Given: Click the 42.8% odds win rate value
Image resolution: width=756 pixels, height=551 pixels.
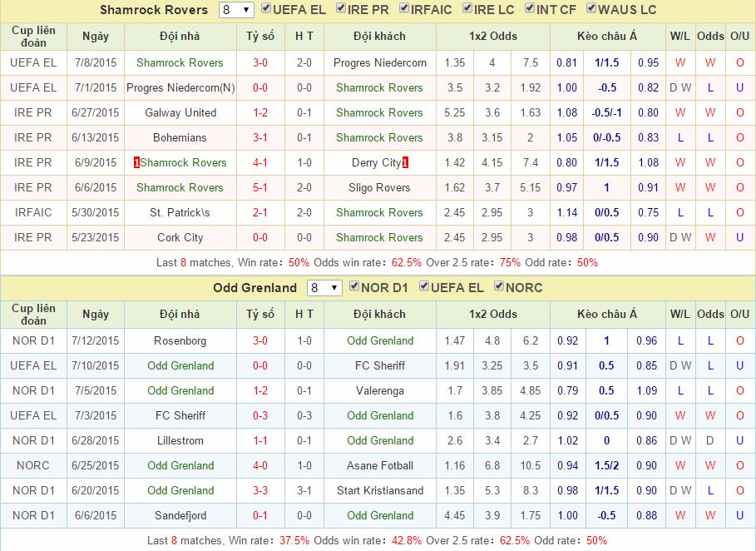Looking at the screenshot, I should pyautogui.click(x=407, y=541).
